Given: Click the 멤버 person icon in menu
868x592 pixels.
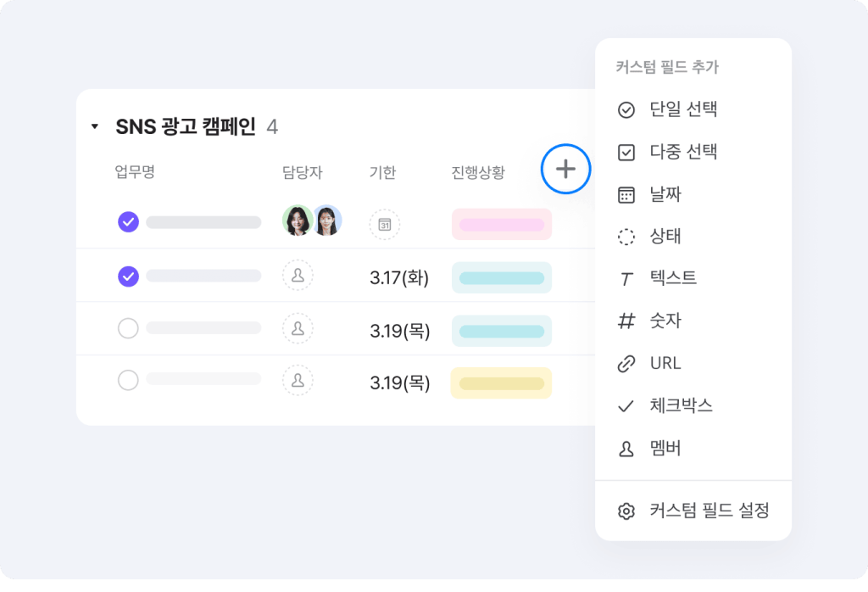Looking at the screenshot, I should pos(626,450).
